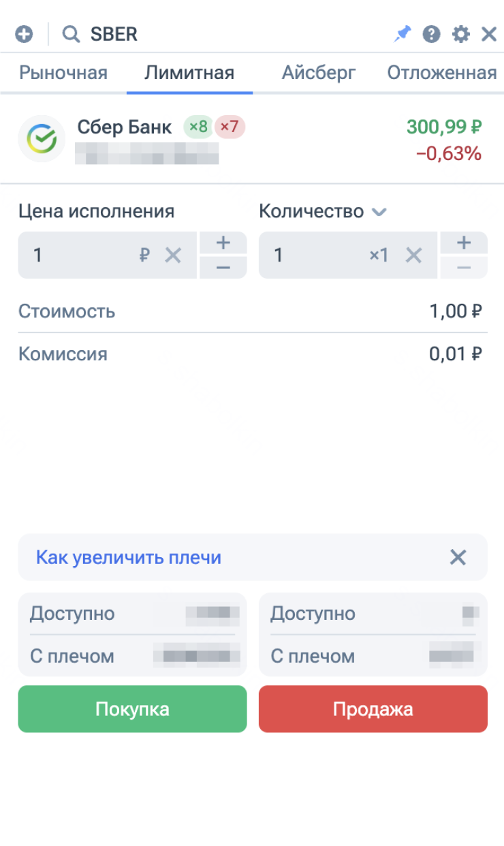Toggle the pin widget icon
Image resolution: width=504 pixels, height=846 pixels.
(403, 34)
